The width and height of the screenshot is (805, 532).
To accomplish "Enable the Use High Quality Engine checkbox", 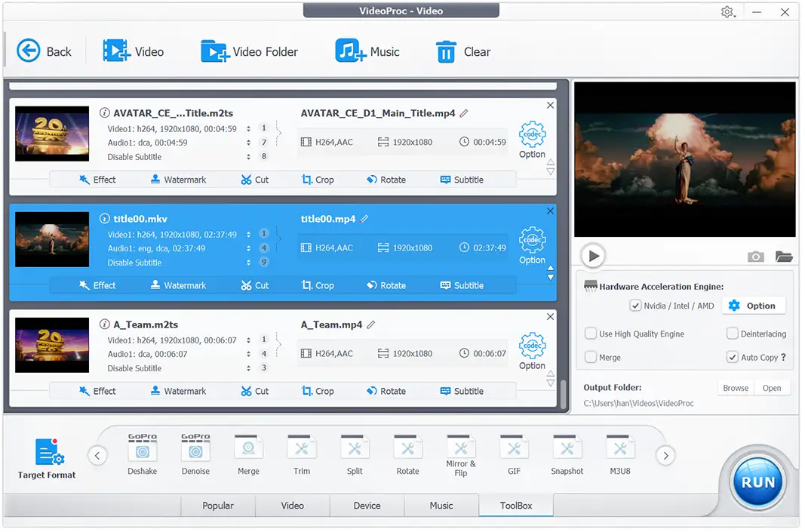I will click(591, 334).
